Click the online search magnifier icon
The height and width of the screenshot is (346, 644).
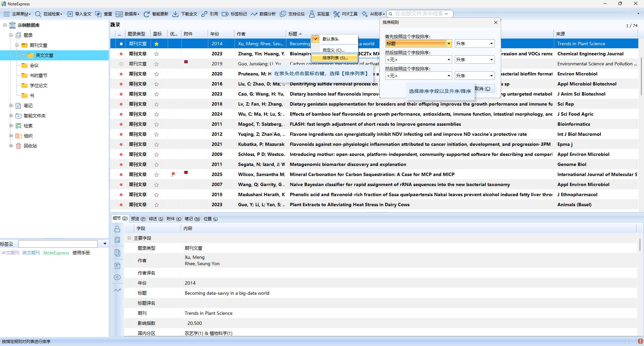click(x=38, y=14)
